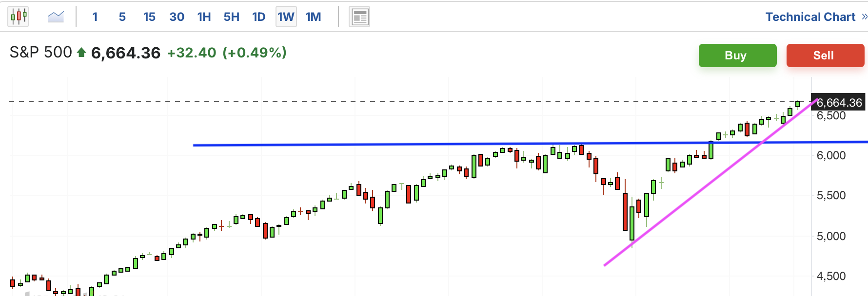Open the news panel icon
The width and height of the screenshot is (868, 296).
[x=359, y=17]
